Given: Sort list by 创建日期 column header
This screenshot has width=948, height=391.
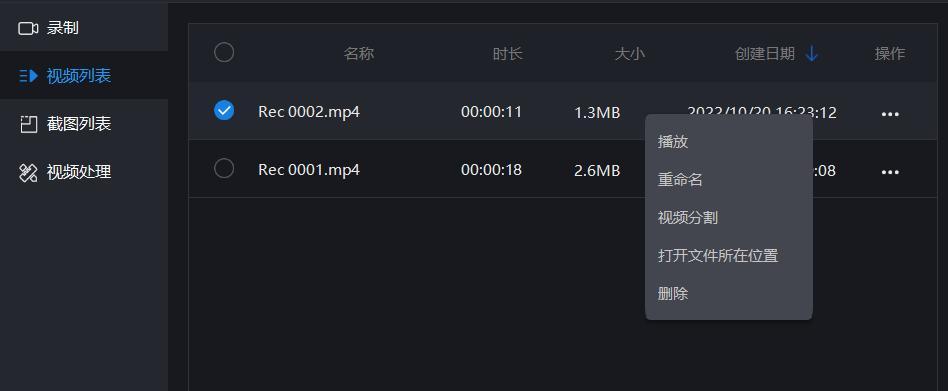Looking at the screenshot, I should coord(765,54).
